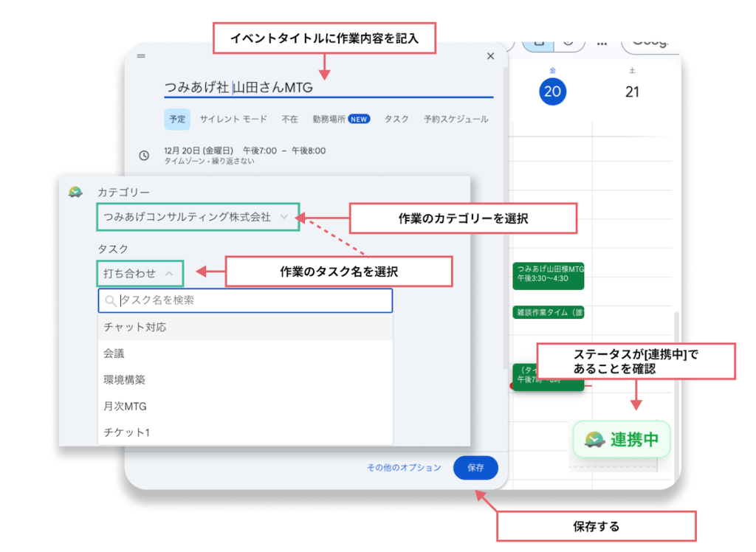Open その他のオプション link
Image resolution: width=756 pixels, height=552 pixels.
click(x=404, y=468)
